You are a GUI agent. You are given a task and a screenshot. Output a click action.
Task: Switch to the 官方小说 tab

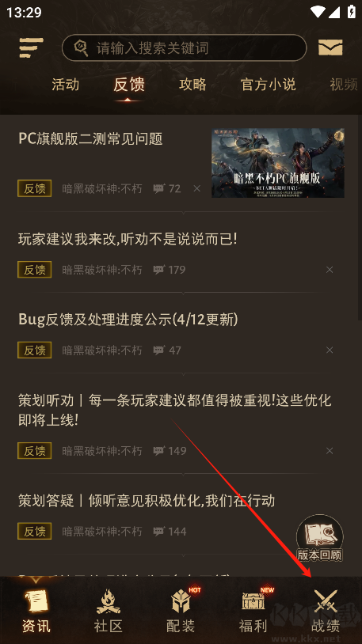click(269, 85)
